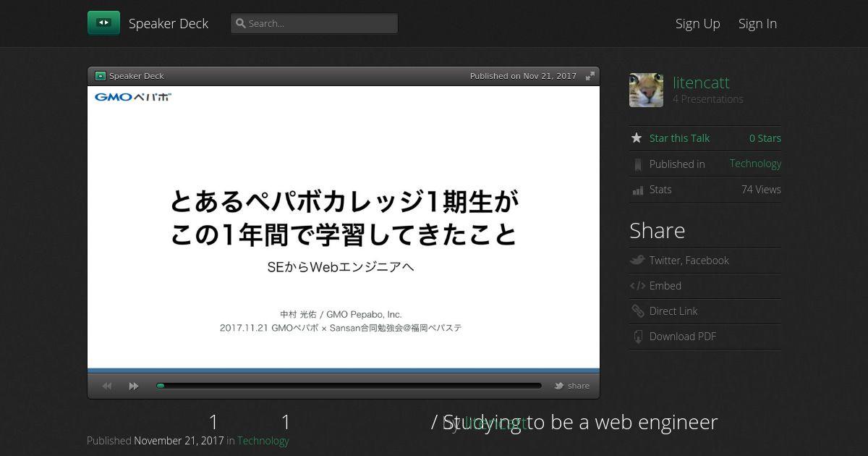This screenshot has height=456, width=868.
Task: Open the Speaker Deck home text link
Action: coord(169,23)
